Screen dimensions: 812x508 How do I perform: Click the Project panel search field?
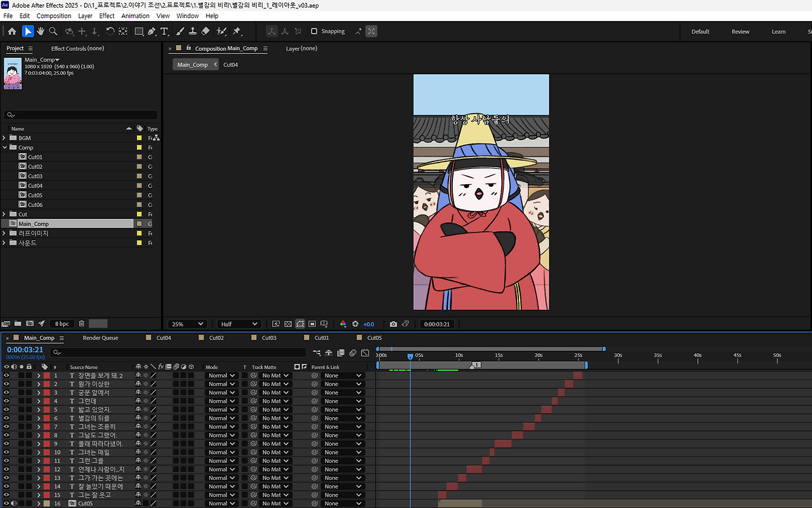click(81, 115)
